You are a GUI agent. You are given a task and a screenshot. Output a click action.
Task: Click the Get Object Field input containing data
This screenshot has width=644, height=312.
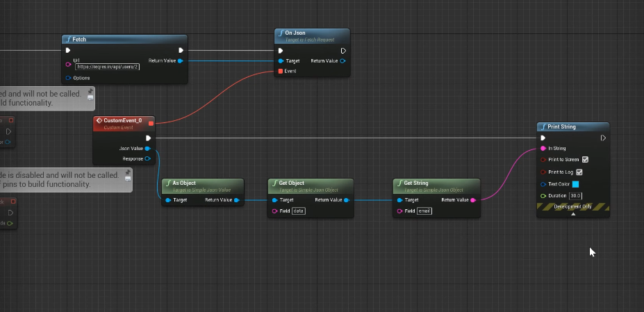point(299,211)
